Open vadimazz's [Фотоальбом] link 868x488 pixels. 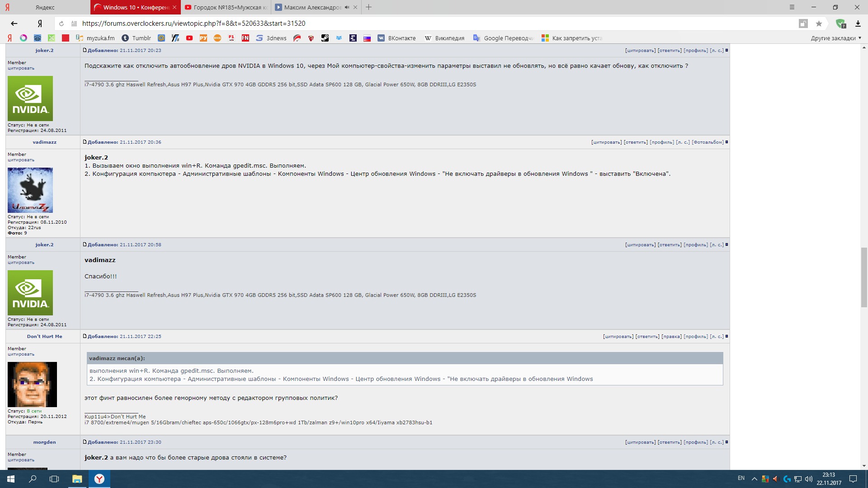point(708,142)
